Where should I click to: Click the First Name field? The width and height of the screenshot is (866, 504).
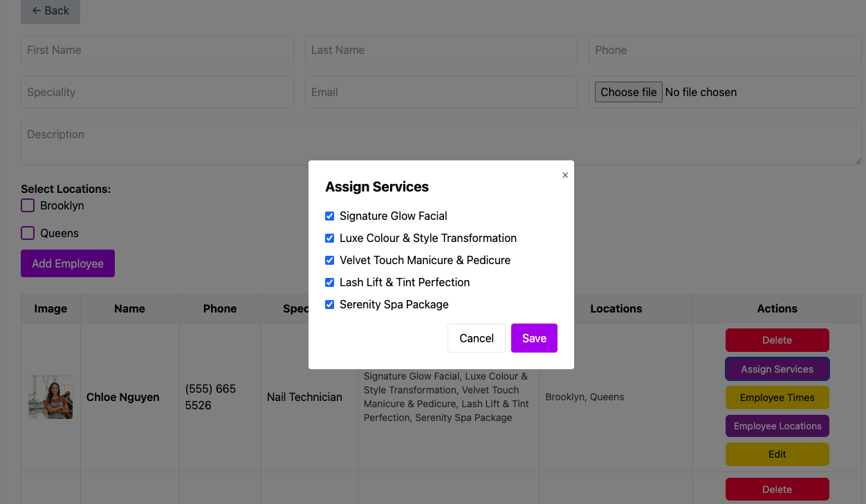[x=157, y=50]
